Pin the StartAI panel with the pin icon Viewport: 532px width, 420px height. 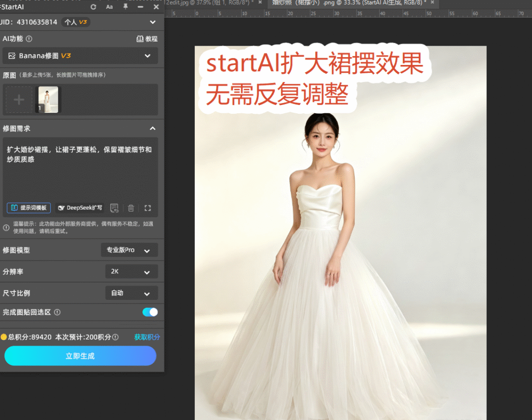pos(125,6)
